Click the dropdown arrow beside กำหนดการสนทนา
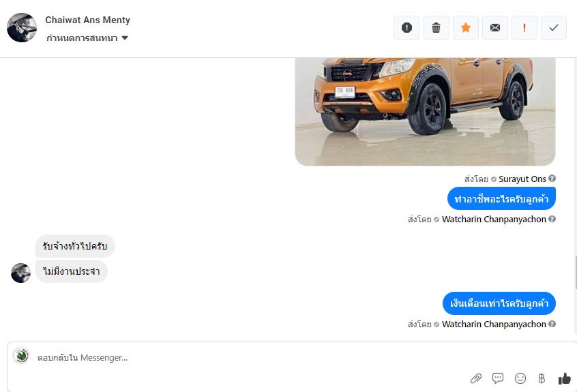This screenshot has height=392, width=577. [125, 38]
